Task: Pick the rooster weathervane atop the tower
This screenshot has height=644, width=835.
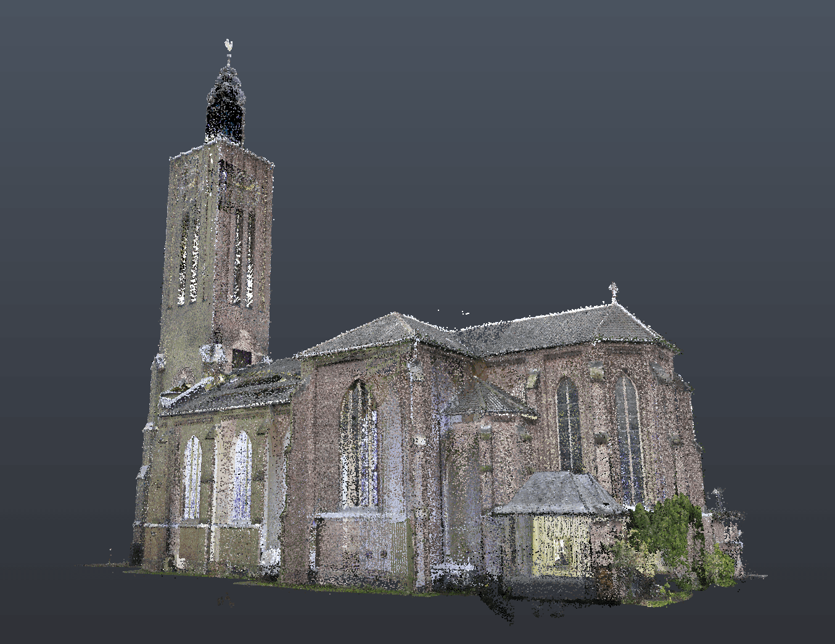Action: (228, 46)
